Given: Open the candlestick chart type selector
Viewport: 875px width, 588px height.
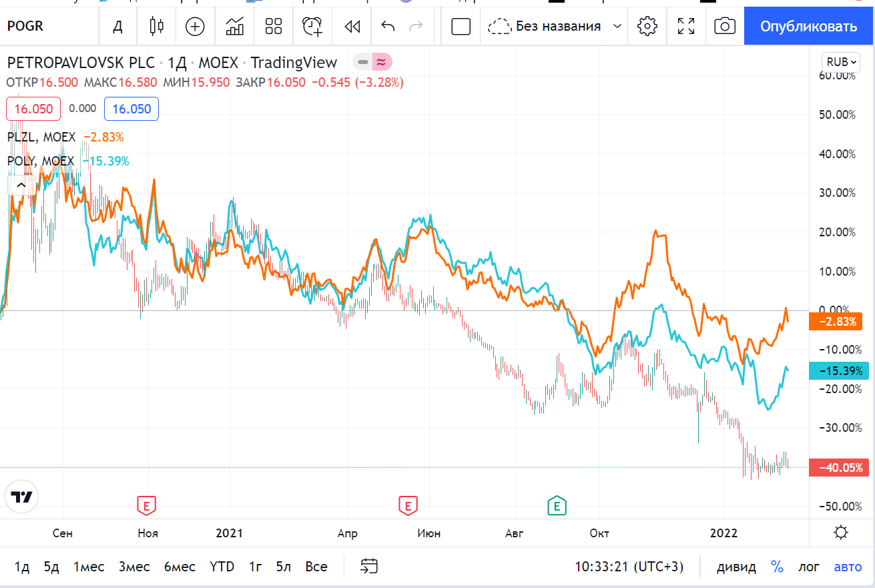Looking at the screenshot, I should (x=156, y=26).
